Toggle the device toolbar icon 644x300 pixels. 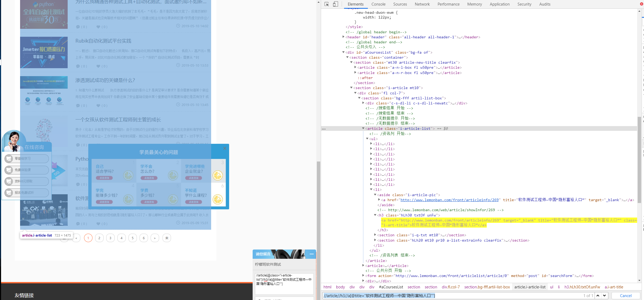coord(335,4)
